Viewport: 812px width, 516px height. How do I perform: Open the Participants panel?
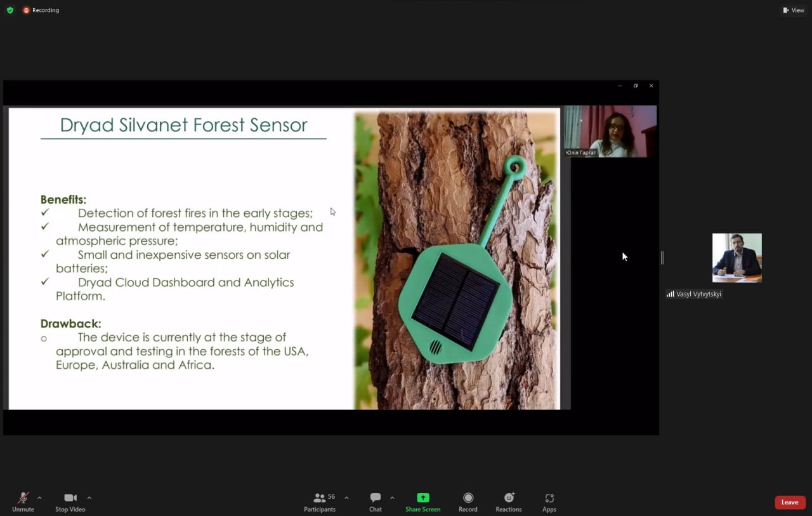tap(320, 498)
